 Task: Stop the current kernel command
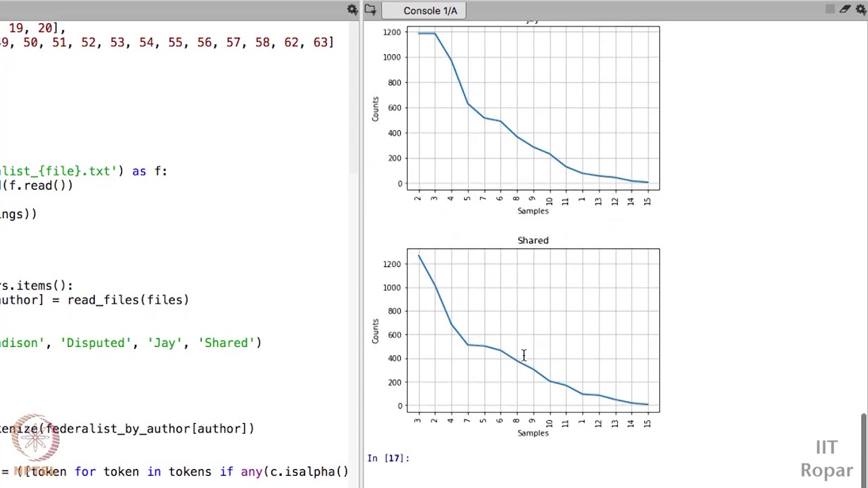point(830,9)
